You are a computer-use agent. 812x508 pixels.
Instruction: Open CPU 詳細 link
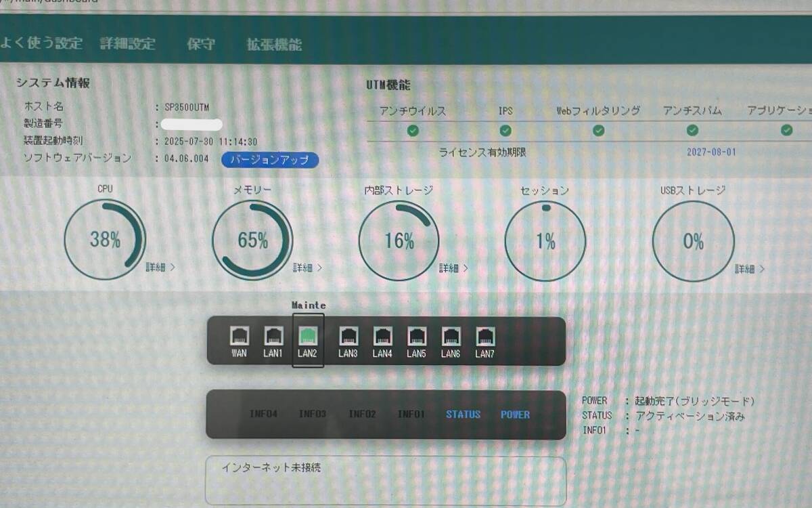click(160, 268)
